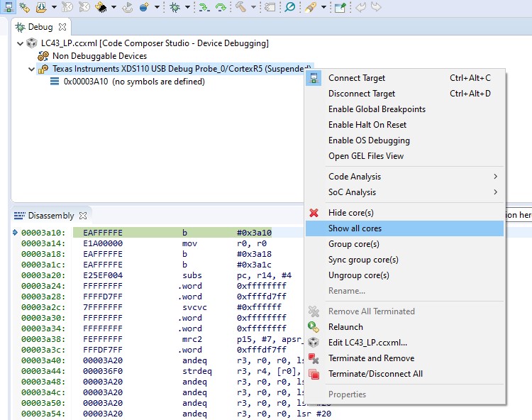Choose Group core(s) menu entry
Screen dimensions: 532x420
[x=404, y=244]
